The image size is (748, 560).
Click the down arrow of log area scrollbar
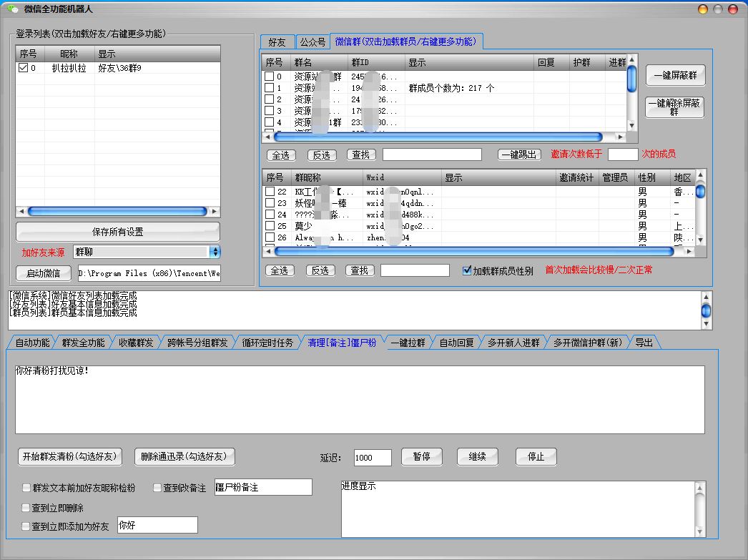pyautogui.click(x=707, y=324)
